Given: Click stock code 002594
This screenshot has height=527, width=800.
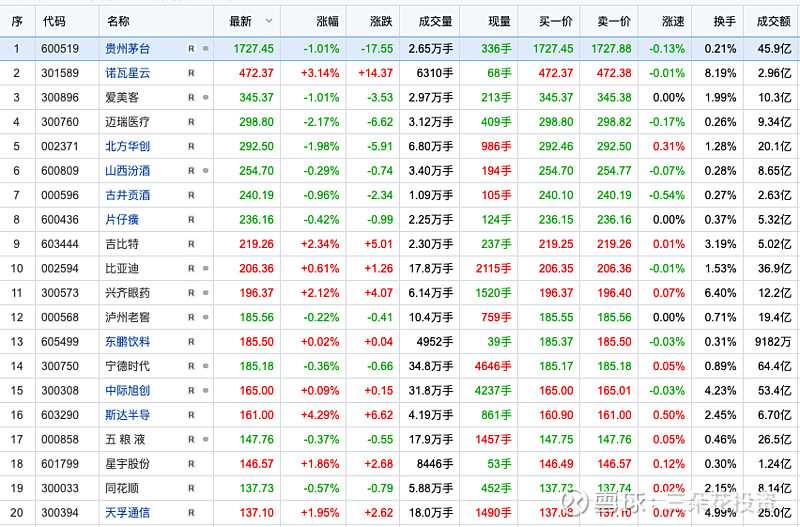Looking at the screenshot, I should [x=60, y=269].
